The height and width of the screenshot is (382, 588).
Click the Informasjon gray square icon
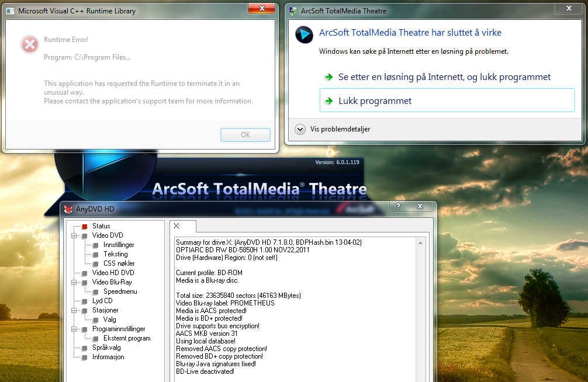click(85, 357)
